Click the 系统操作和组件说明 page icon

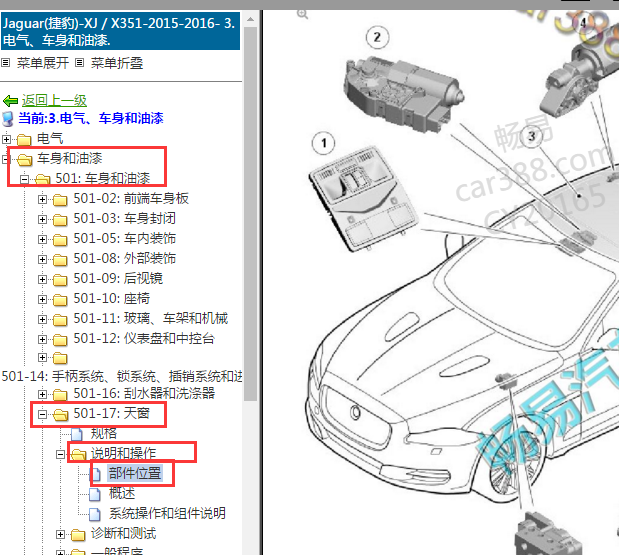(95, 514)
